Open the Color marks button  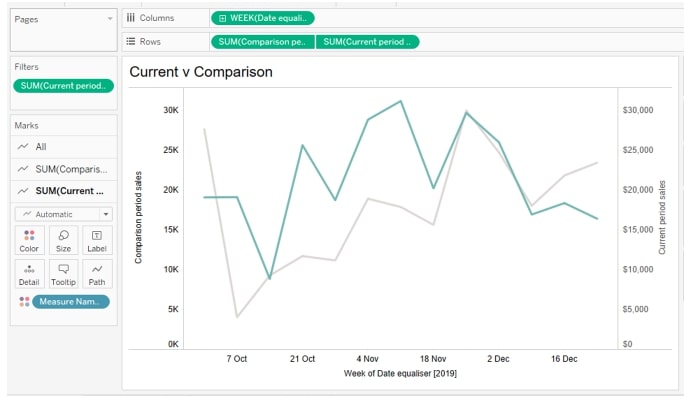(29, 240)
